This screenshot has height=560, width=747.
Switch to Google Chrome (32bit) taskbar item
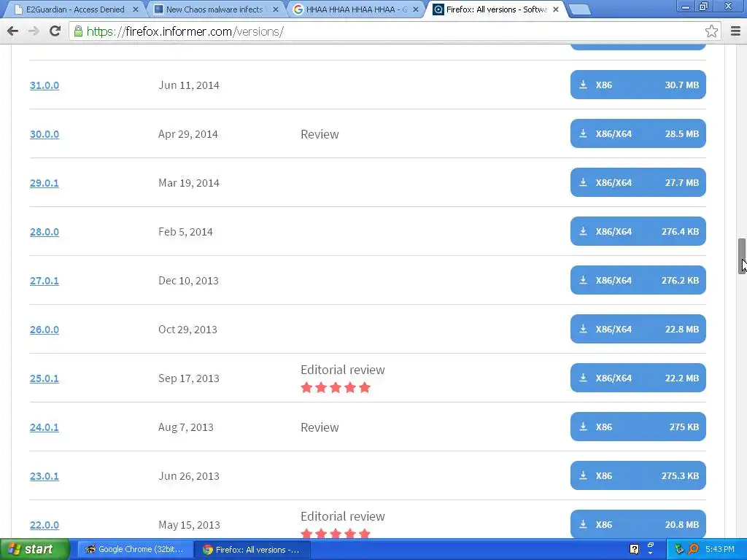click(135, 550)
